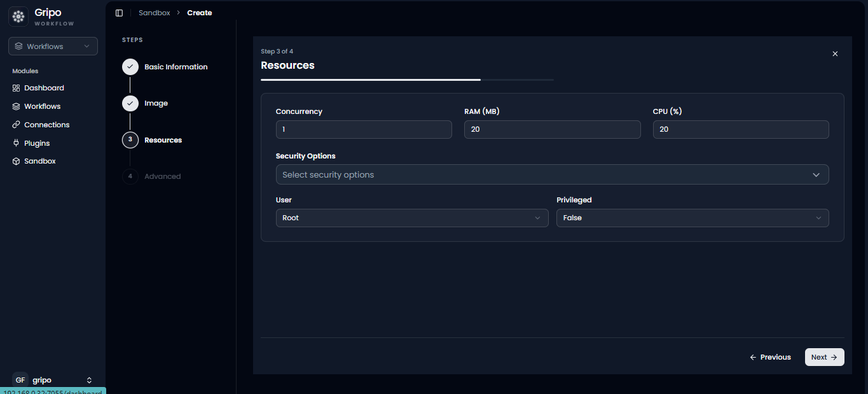Focus the Concurrency input field
Image resolution: width=868 pixels, height=394 pixels.
[364, 129]
